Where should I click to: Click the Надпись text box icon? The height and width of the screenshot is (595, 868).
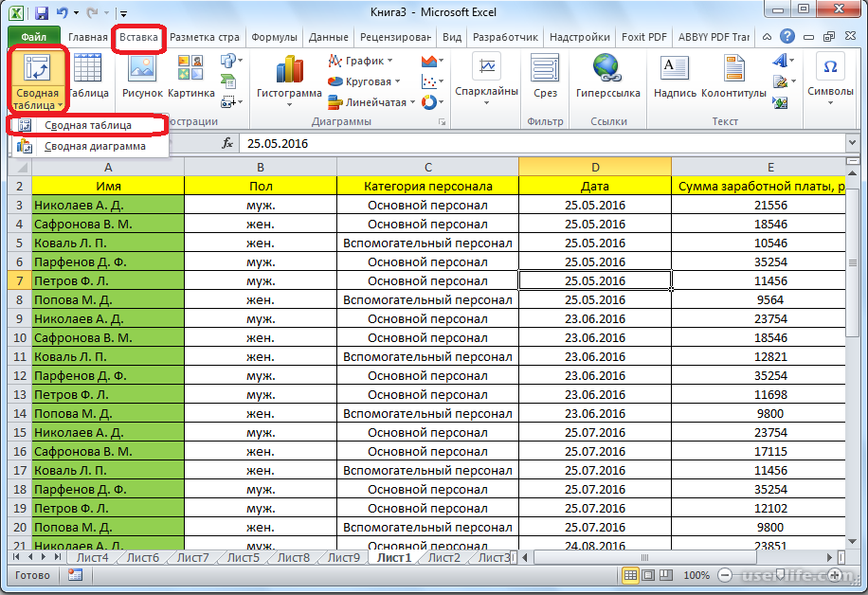click(x=675, y=76)
